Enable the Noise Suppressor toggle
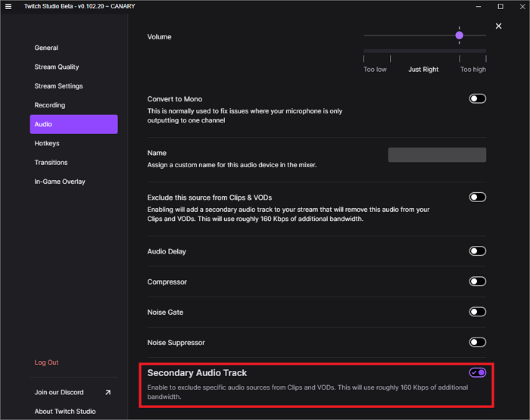The height and width of the screenshot is (420, 530). tap(477, 342)
